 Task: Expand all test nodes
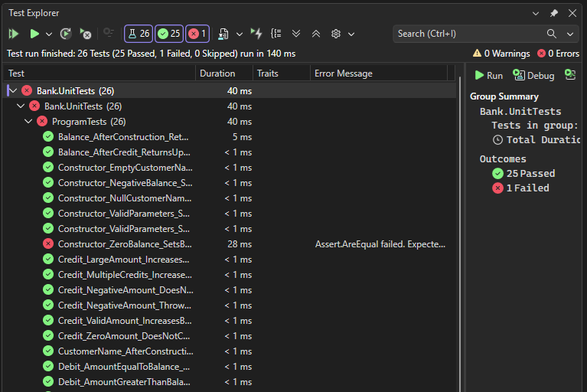click(x=296, y=34)
